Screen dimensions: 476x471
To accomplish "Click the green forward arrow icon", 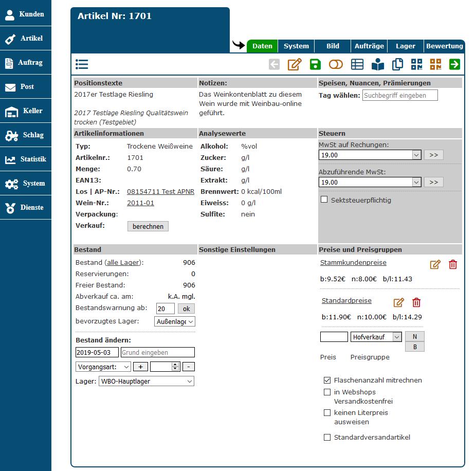I will [454, 64].
